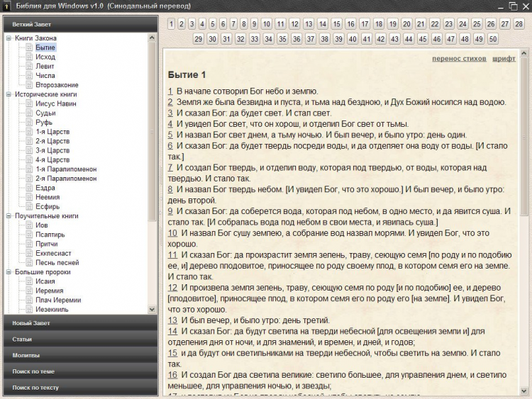Jump to chapter 50
532x399 pixels.
pos(493,39)
